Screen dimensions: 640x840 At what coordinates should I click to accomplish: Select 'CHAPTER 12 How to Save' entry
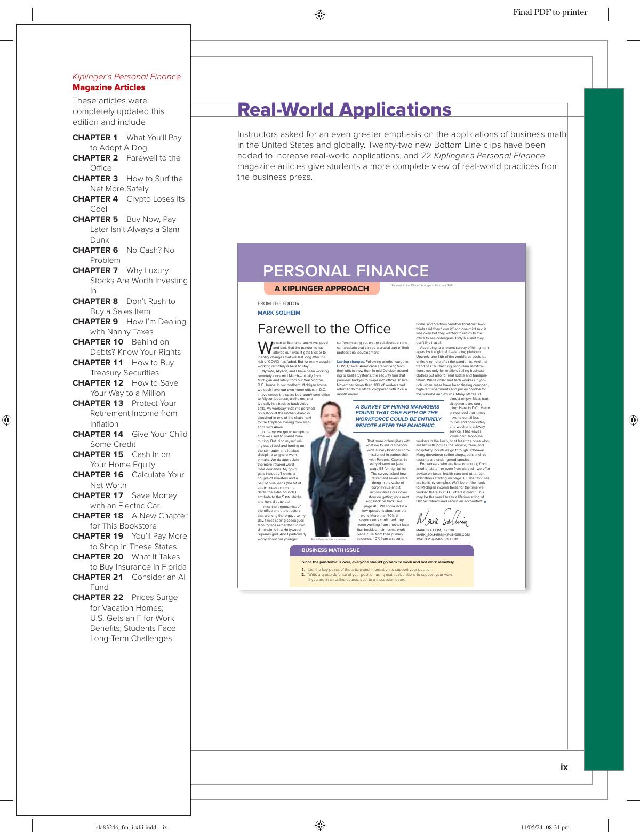click(125, 388)
